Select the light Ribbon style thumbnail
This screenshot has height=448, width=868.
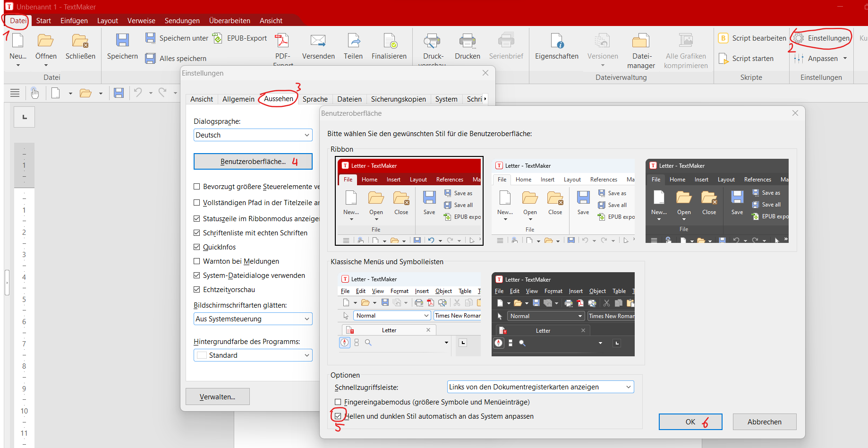563,201
